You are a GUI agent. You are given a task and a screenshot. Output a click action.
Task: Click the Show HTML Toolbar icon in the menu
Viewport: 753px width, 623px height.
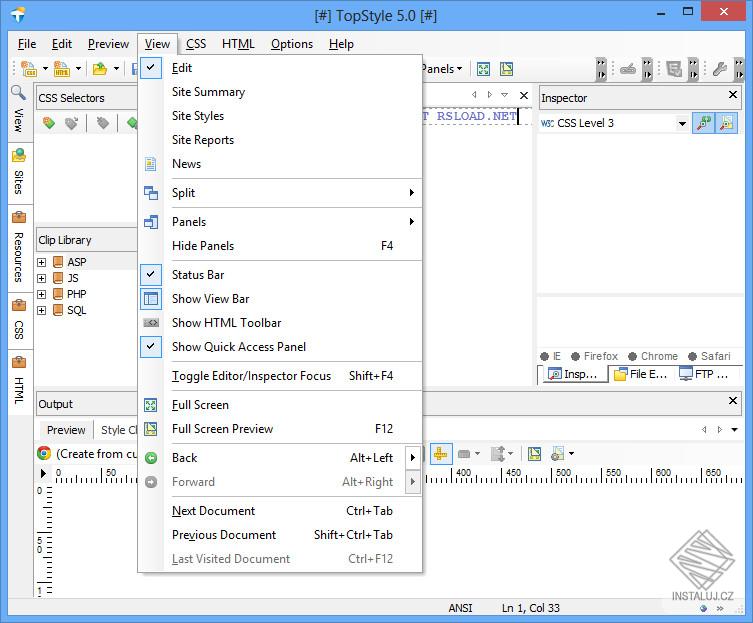pos(151,323)
